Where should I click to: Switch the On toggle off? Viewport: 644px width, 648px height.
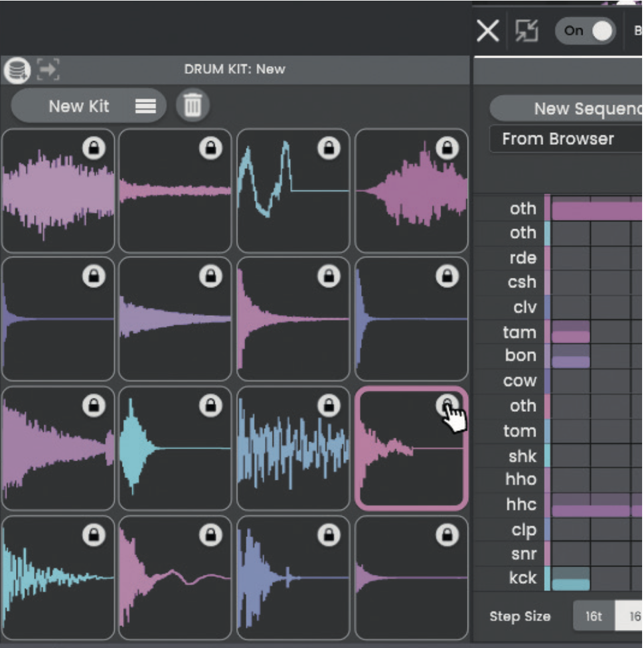coord(585,31)
